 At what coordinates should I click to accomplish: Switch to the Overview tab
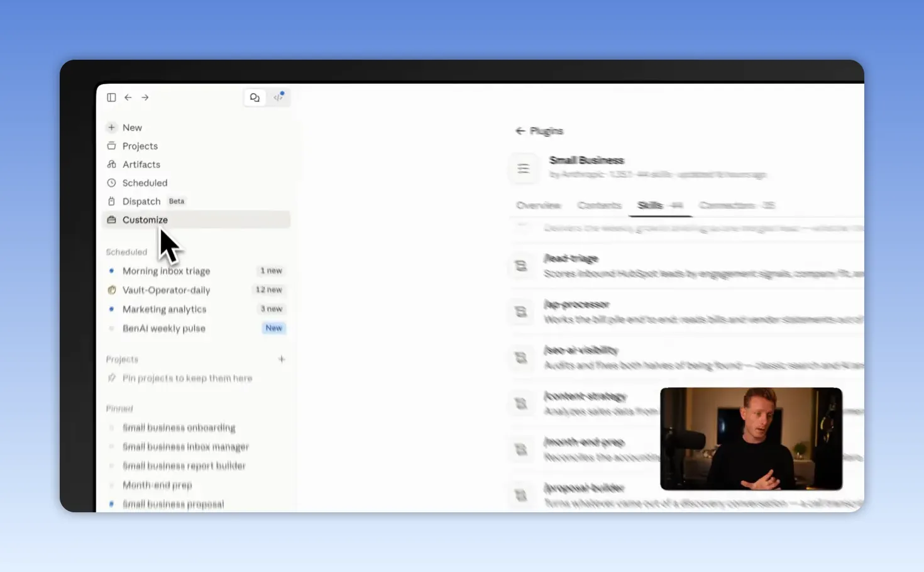(538, 206)
